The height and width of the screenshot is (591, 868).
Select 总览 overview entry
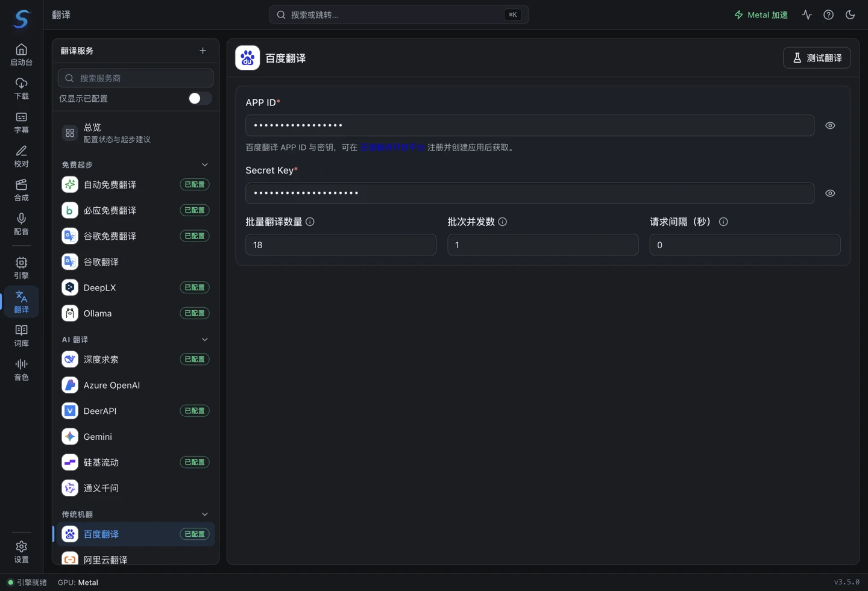[136, 133]
